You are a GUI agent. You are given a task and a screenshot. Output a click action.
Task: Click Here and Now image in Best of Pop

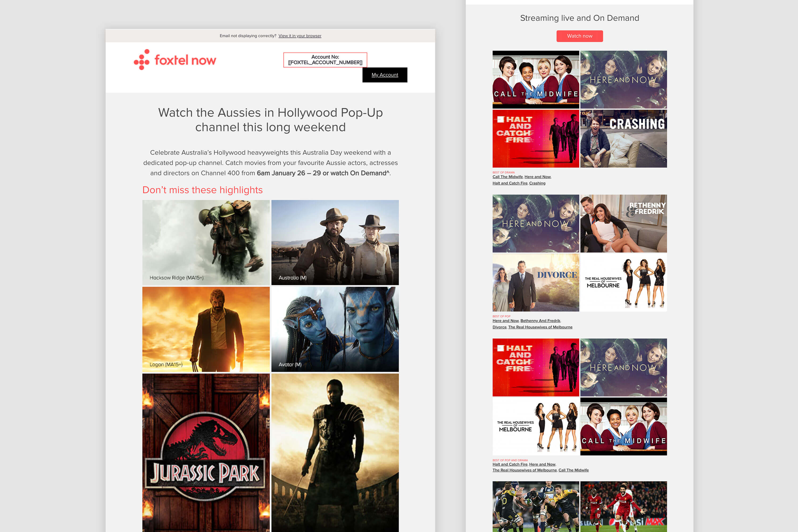[x=536, y=223]
